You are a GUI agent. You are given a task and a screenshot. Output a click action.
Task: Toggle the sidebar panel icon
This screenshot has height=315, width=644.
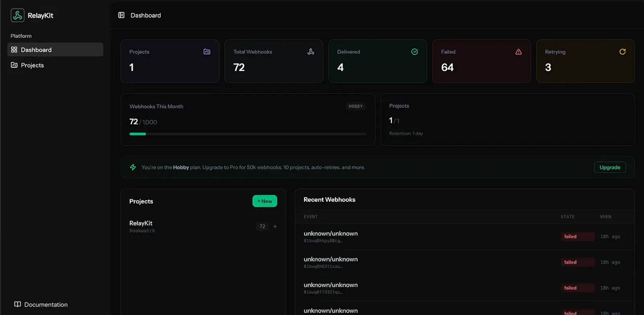(x=121, y=15)
